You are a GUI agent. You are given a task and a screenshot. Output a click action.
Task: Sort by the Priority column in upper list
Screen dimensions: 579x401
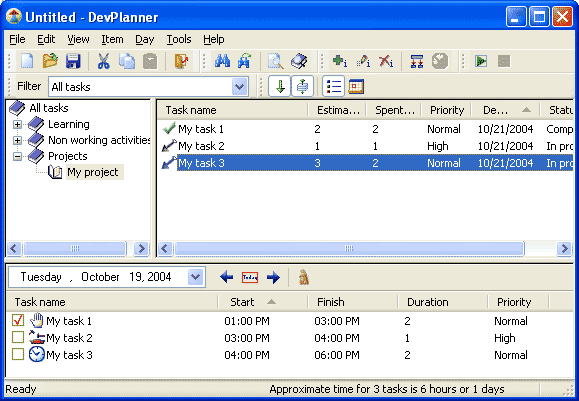pos(447,110)
